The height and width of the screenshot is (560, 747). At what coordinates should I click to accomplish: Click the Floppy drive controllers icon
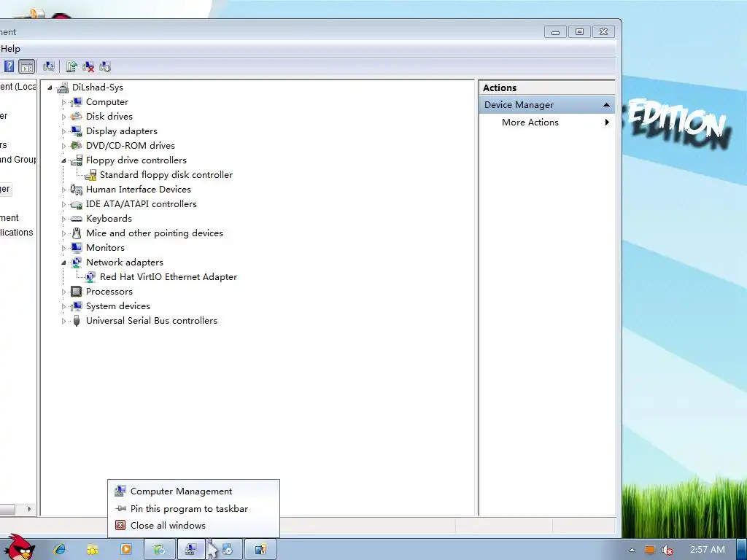pyautogui.click(x=76, y=160)
